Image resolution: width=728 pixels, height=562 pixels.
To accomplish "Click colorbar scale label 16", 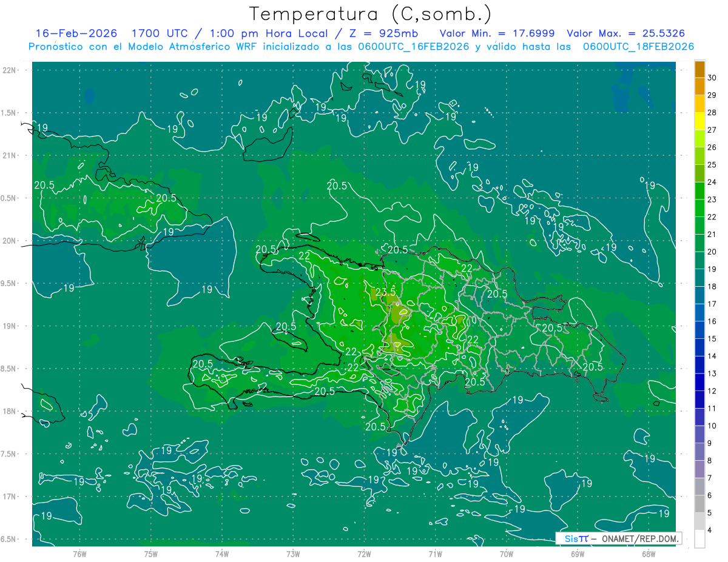I will [712, 321].
